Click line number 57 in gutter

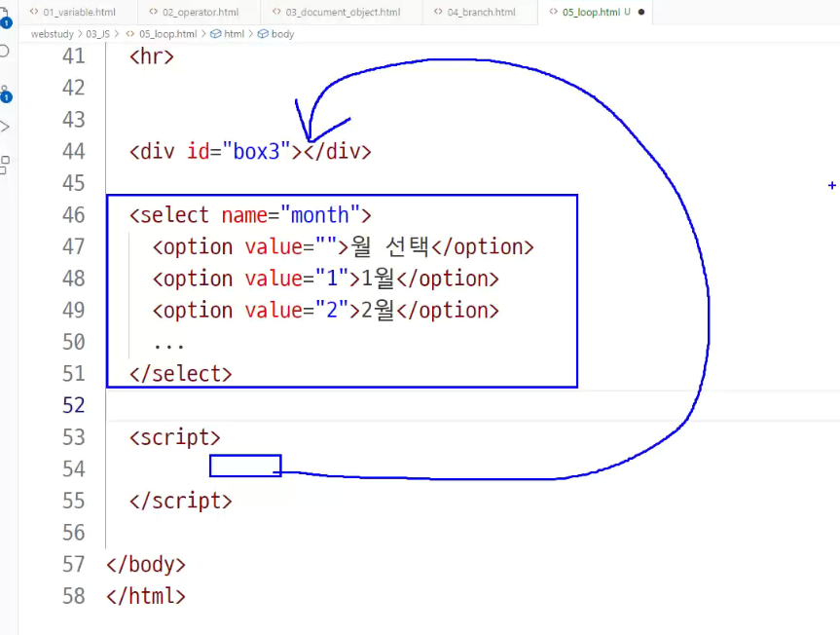point(73,565)
